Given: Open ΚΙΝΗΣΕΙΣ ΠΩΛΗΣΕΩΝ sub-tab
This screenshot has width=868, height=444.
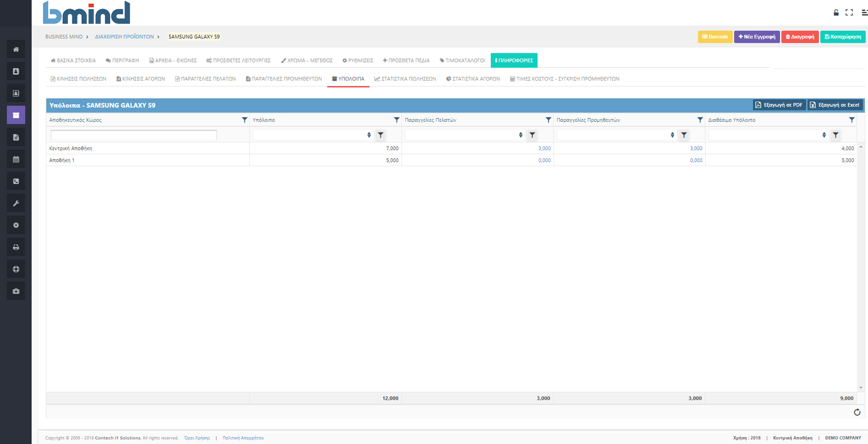Looking at the screenshot, I should [78, 79].
